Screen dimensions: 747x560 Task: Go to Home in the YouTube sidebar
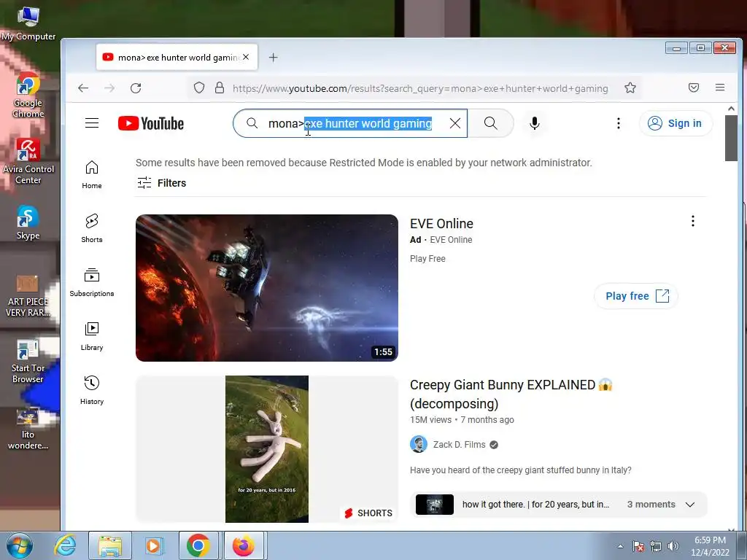pos(92,175)
